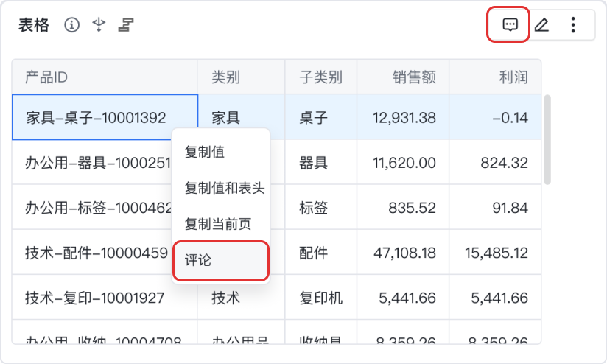Click the hierarchy layout icon near title
Image resolution: width=607 pixels, height=364 pixels.
127,26
